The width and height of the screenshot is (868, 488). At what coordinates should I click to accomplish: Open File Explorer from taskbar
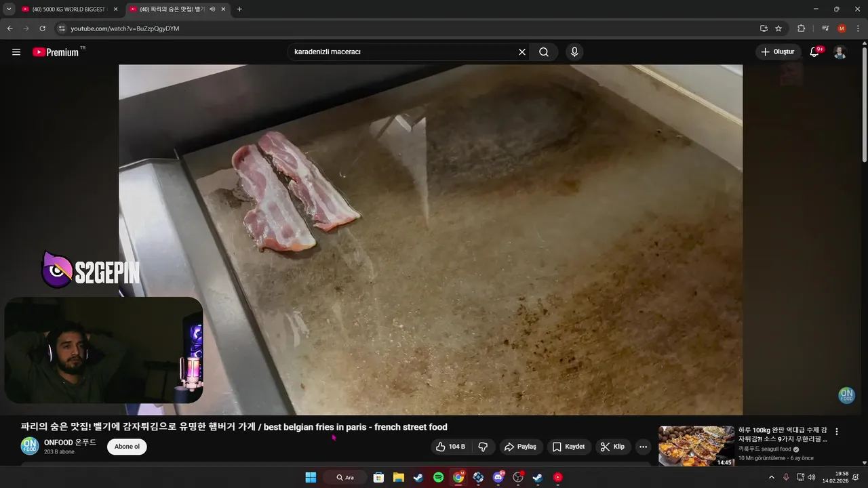(399, 477)
